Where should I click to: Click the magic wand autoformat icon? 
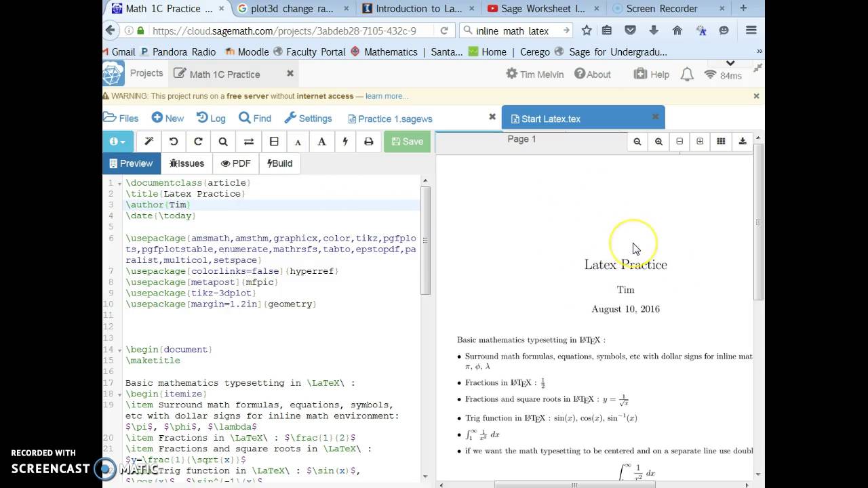click(x=149, y=141)
